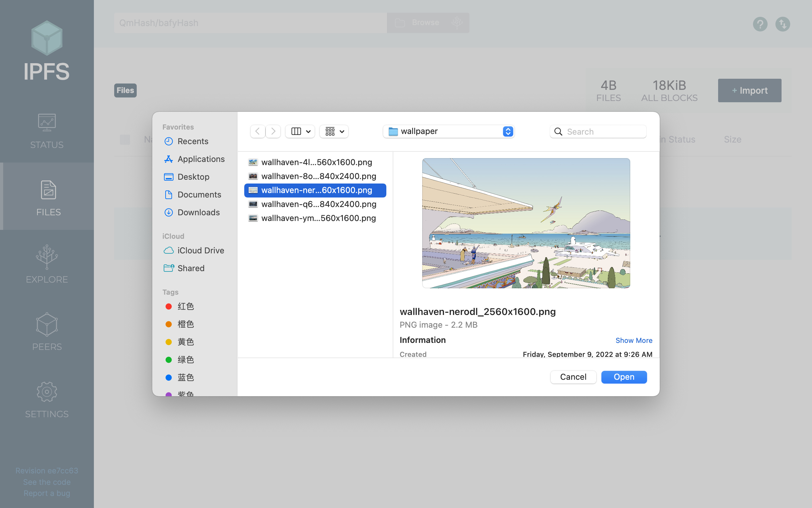812x508 pixels.
Task: Open the Revision ee7cc63 link
Action: tap(47, 471)
